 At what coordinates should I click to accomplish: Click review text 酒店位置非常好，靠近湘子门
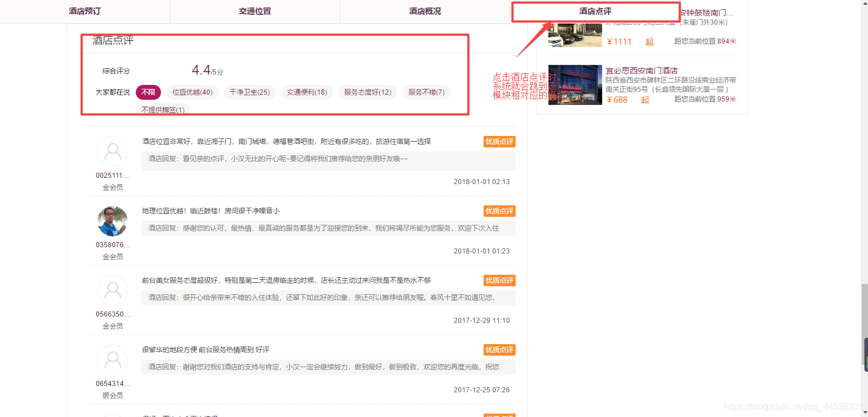point(286,142)
